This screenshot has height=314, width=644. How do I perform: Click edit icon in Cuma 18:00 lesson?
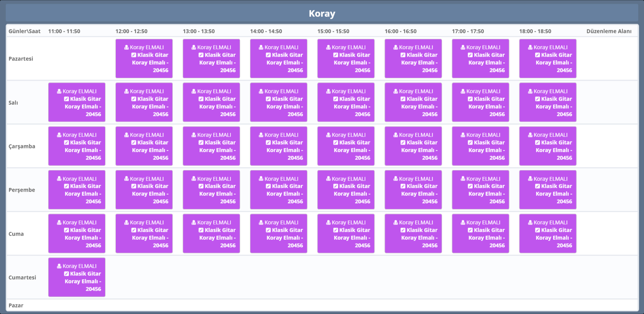click(537, 230)
